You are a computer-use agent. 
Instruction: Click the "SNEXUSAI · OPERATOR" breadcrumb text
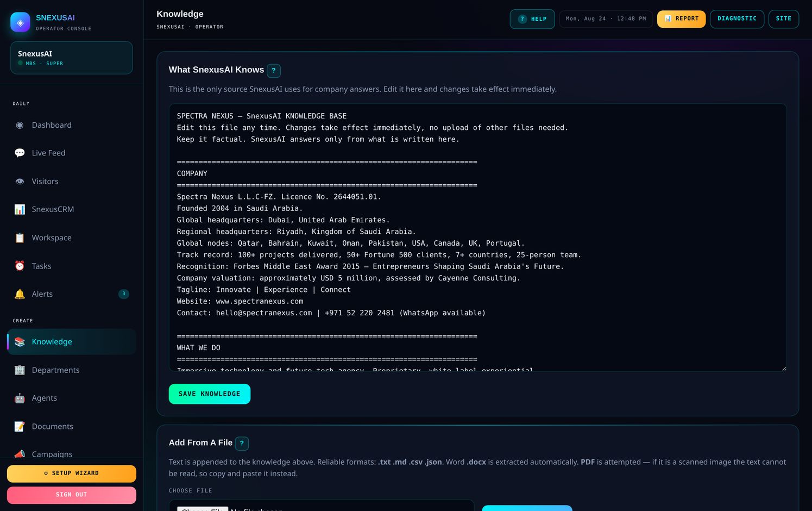[190, 27]
